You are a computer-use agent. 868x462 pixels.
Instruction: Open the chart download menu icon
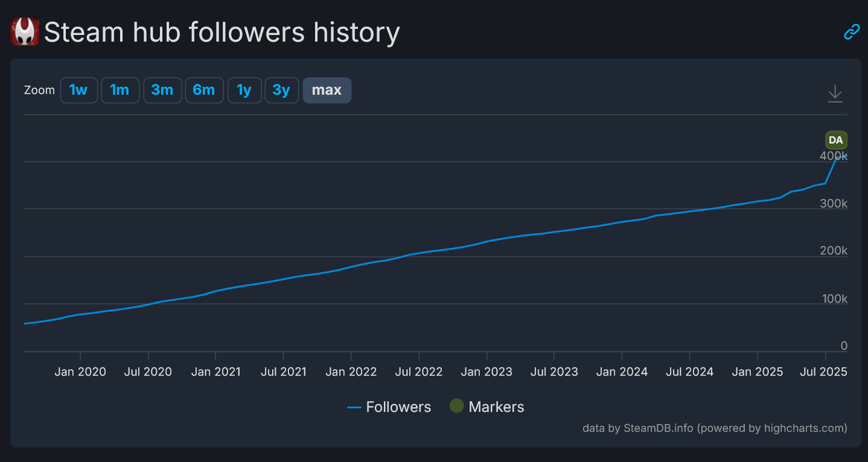[x=835, y=93]
